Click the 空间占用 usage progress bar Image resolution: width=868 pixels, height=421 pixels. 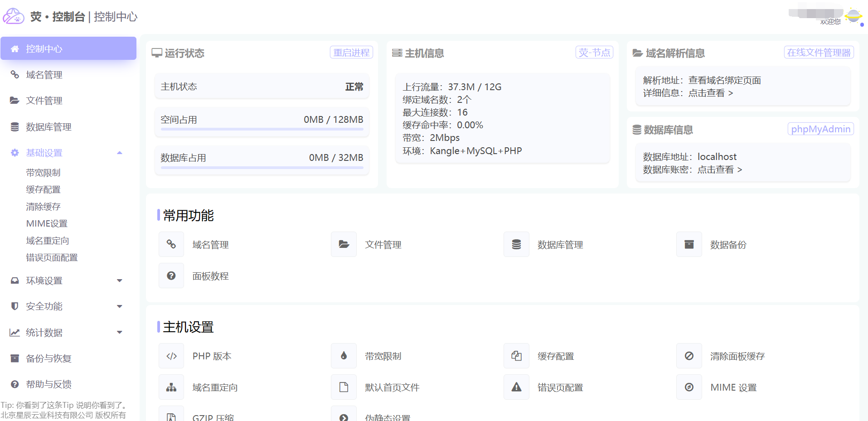262,129
